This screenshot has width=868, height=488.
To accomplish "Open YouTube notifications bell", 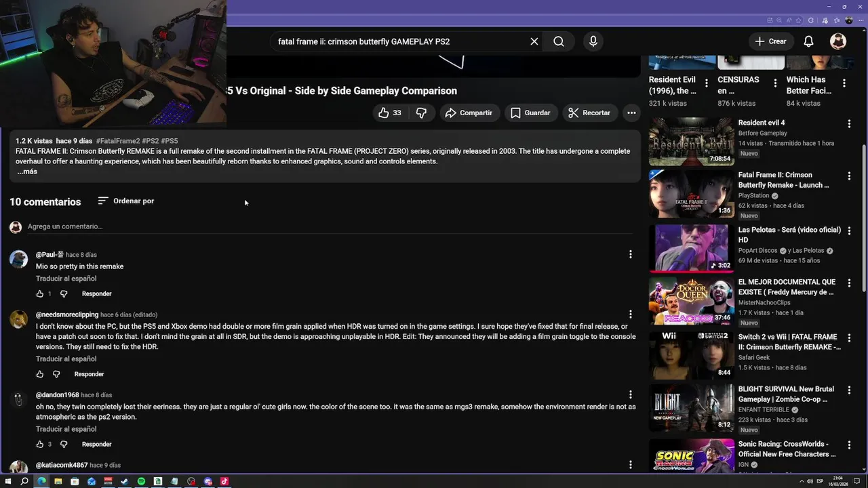I will click(x=808, y=41).
